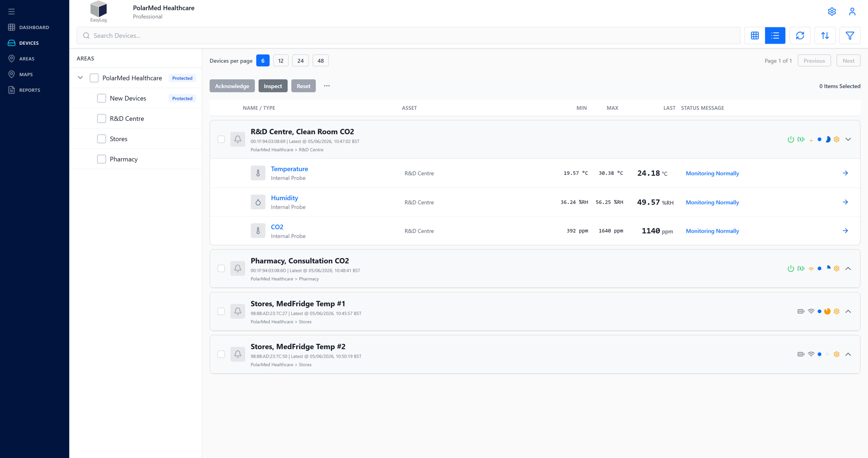Click the thermometer icon beside Temperature
This screenshot has height=458, width=868.
tap(258, 173)
